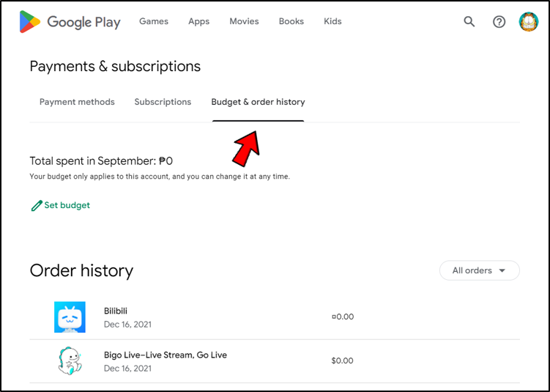
Task: Click the pencil icon beside Set budget
Action: [37, 206]
